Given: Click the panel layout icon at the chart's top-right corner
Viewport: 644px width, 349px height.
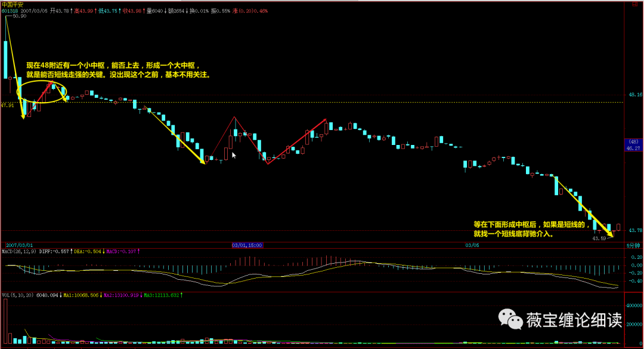Looking at the screenshot, I should coord(634,4).
